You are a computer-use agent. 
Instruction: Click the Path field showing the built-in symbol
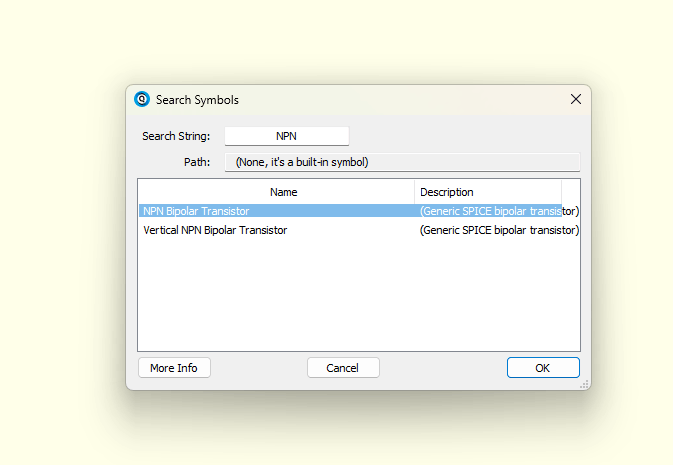click(x=402, y=162)
